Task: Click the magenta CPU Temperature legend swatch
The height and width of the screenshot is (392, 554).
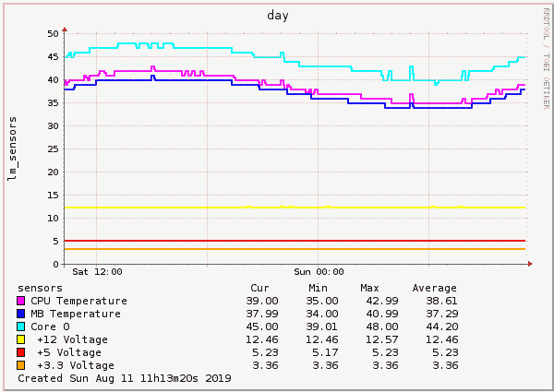Action: click(21, 301)
